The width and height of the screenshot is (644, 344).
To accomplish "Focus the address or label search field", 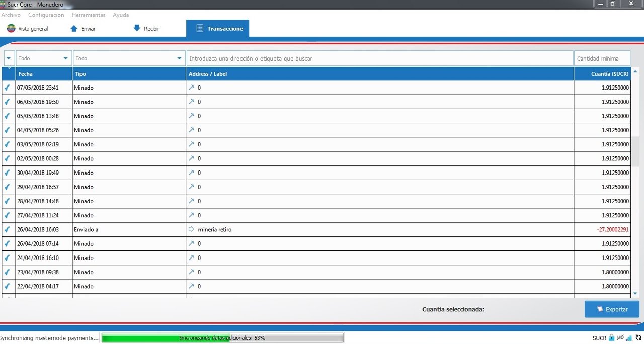I will [380, 58].
